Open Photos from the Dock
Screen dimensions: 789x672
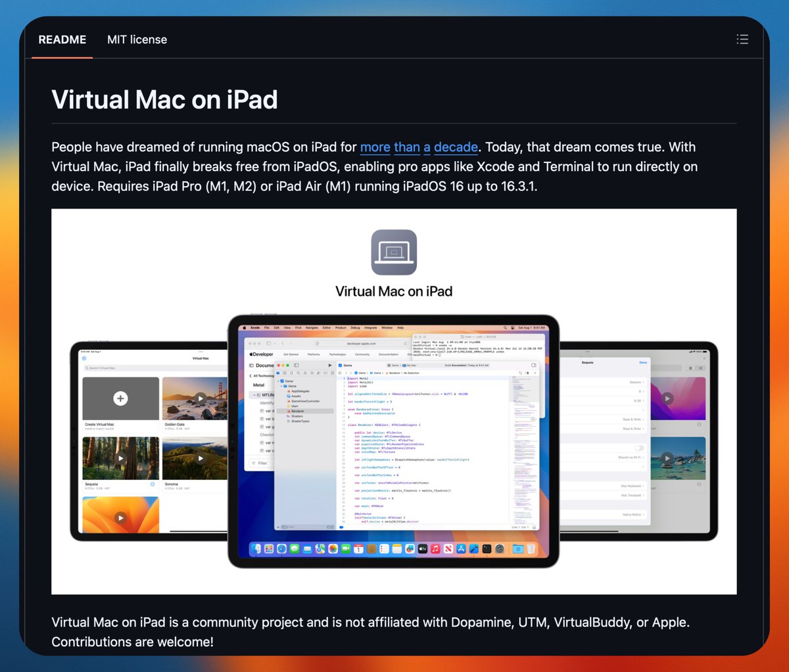pyautogui.click(x=333, y=548)
